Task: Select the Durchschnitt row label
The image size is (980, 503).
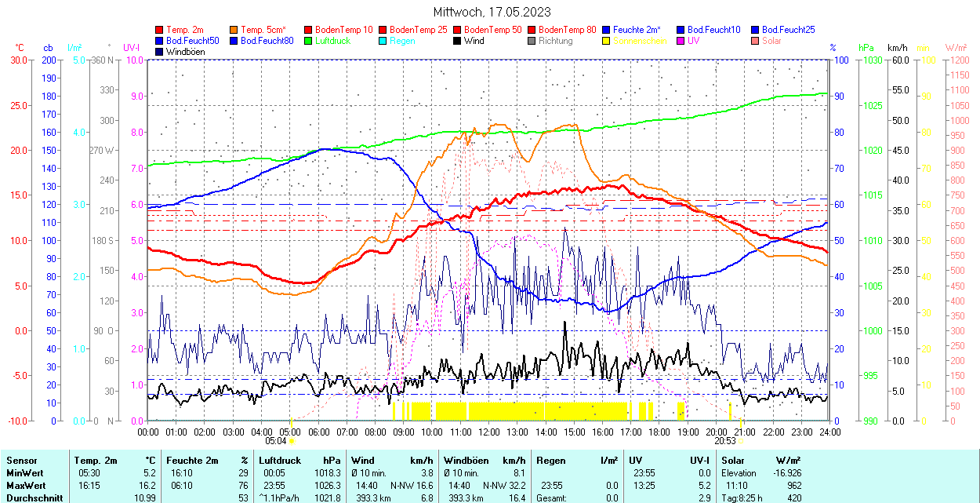Action: coord(31,498)
